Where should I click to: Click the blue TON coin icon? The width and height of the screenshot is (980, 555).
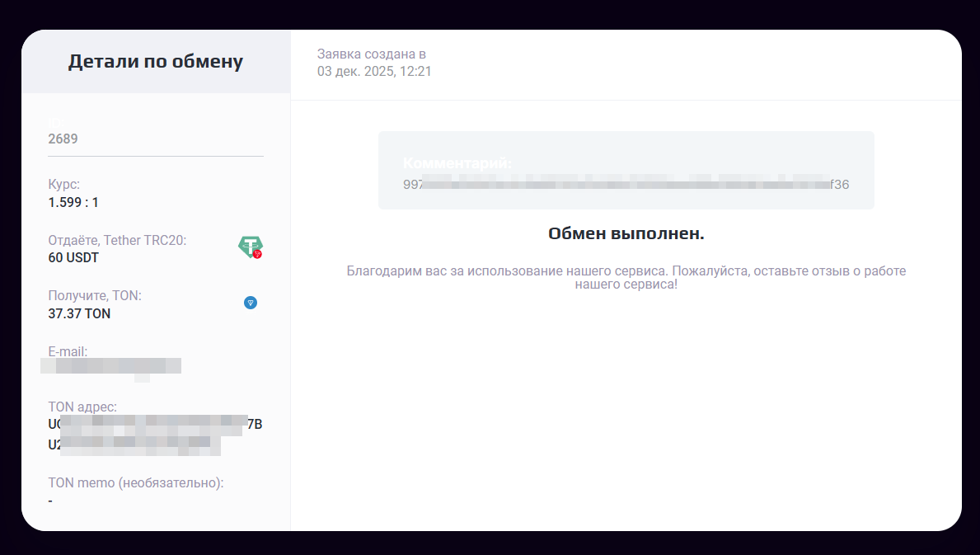(251, 303)
